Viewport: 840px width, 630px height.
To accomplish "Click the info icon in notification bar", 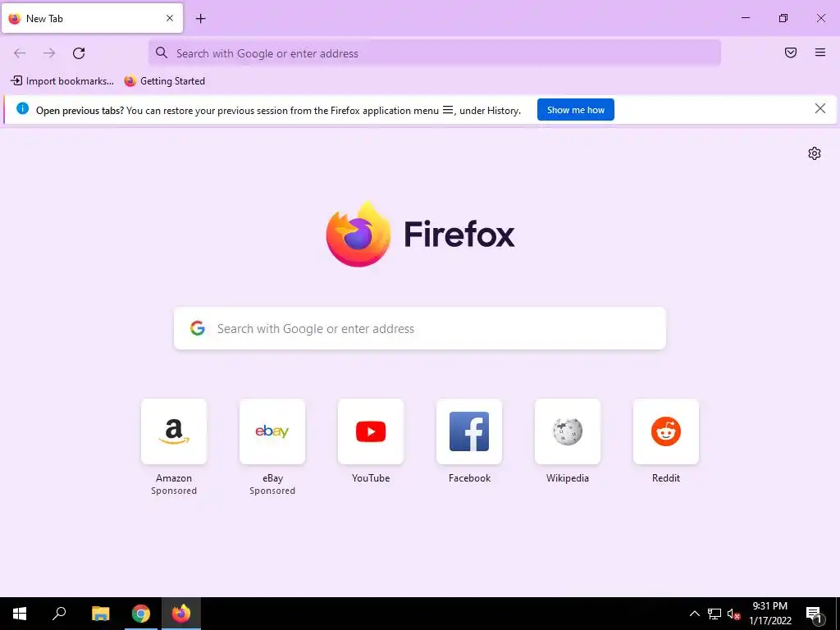I will [x=22, y=109].
